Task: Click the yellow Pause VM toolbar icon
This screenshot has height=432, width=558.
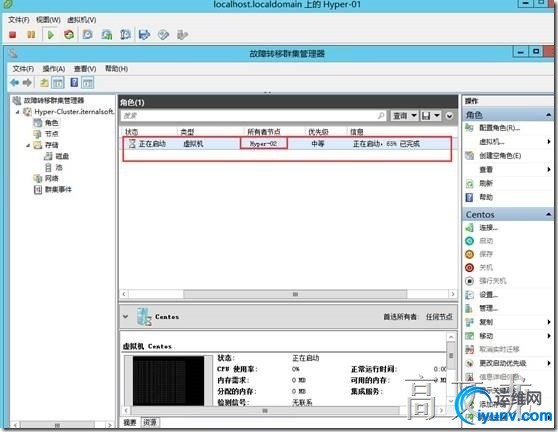Action: point(31,35)
